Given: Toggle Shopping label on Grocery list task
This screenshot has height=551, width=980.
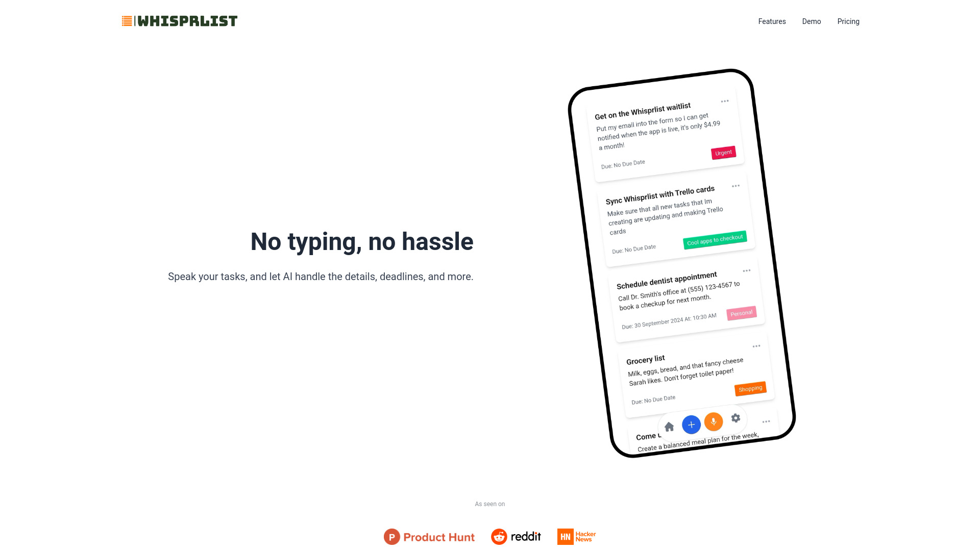Looking at the screenshot, I should 750,388.
